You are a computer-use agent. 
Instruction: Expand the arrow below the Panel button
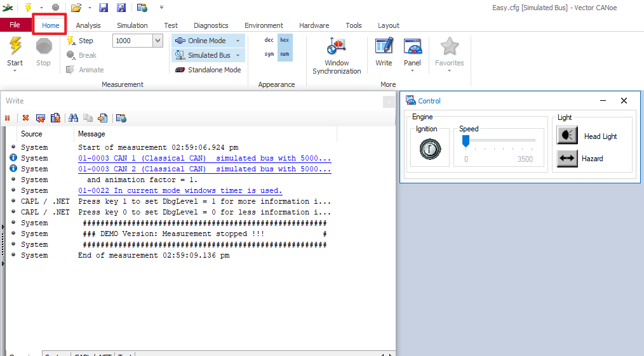point(412,71)
